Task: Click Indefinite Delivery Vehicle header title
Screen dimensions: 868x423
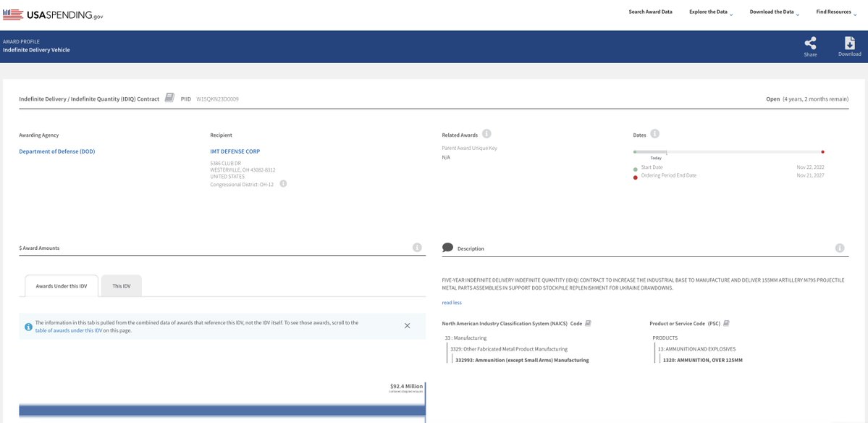Action: point(36,50)
